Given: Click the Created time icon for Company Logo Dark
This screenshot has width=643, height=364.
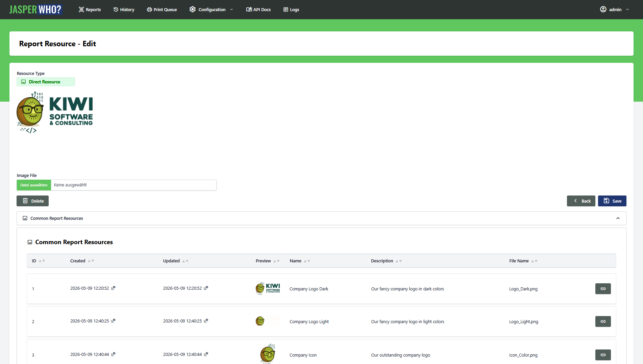Looking at the screenshot, I should 113,288.
